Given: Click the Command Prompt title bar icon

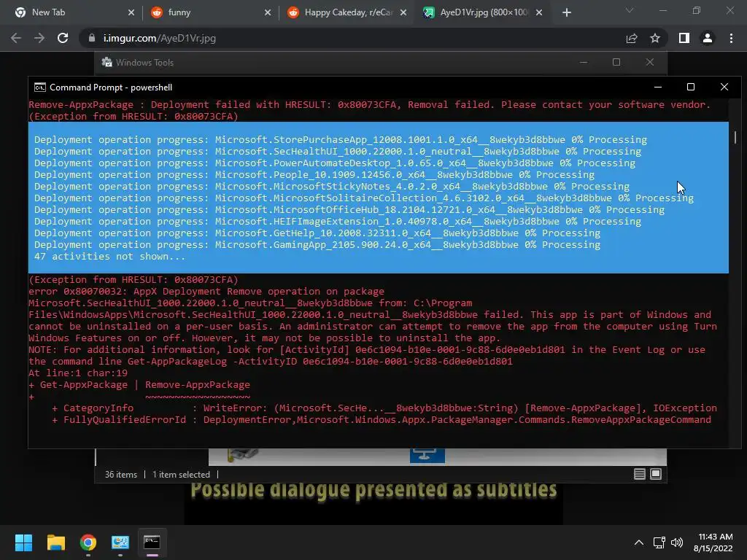Looking at the screenshot, I should [x=40, y=87].
